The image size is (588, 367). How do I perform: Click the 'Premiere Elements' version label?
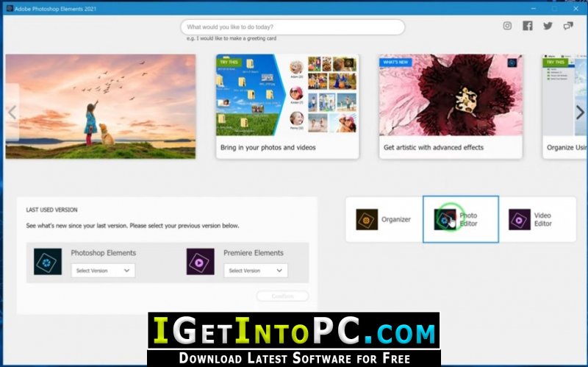pos(254,253)
